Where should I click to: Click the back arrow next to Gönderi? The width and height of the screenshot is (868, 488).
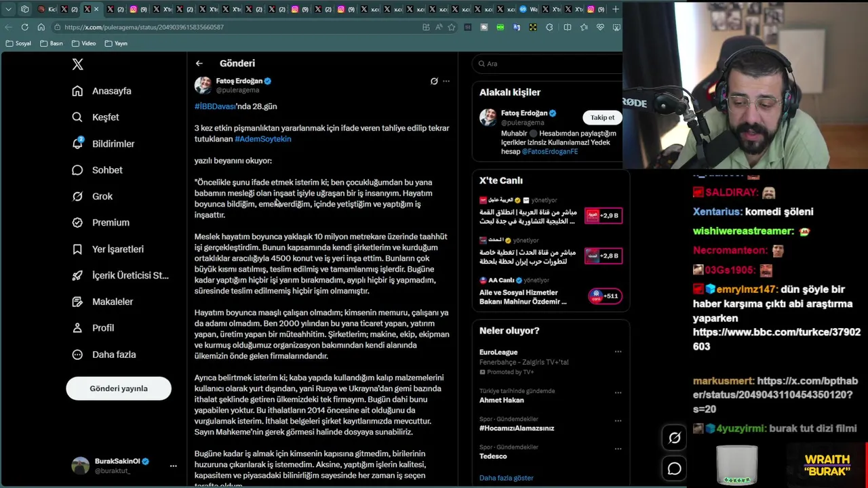199,63
